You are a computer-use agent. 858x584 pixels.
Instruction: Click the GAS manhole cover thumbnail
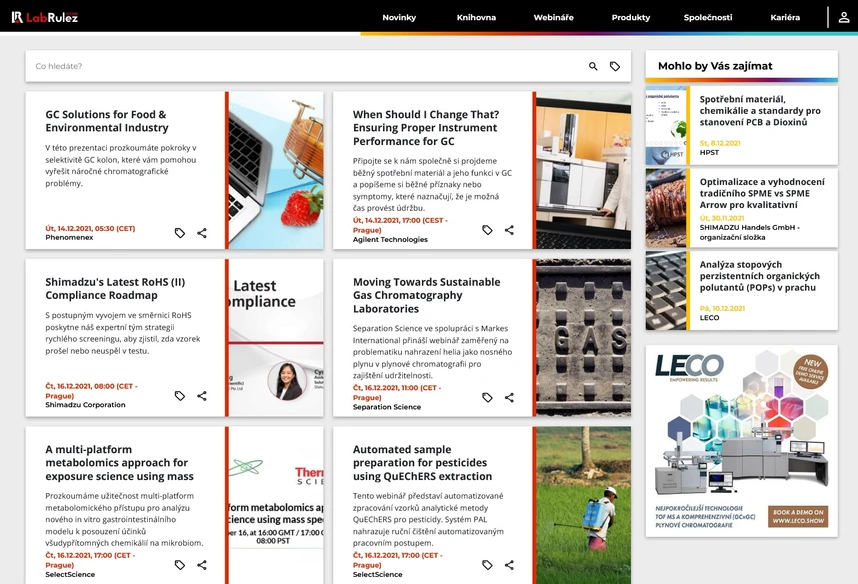[x=583, y=338]
